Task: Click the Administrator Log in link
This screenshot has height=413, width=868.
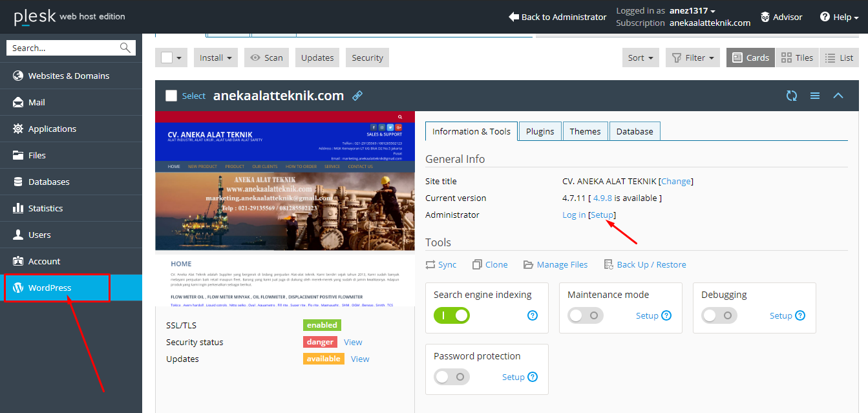Action: (574, 215)
